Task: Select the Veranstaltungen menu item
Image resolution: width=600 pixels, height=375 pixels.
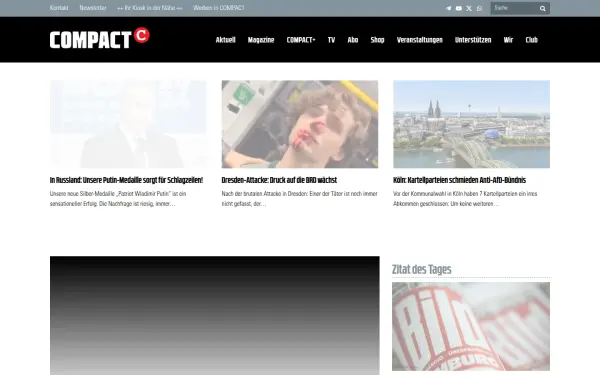Action: 419,40
